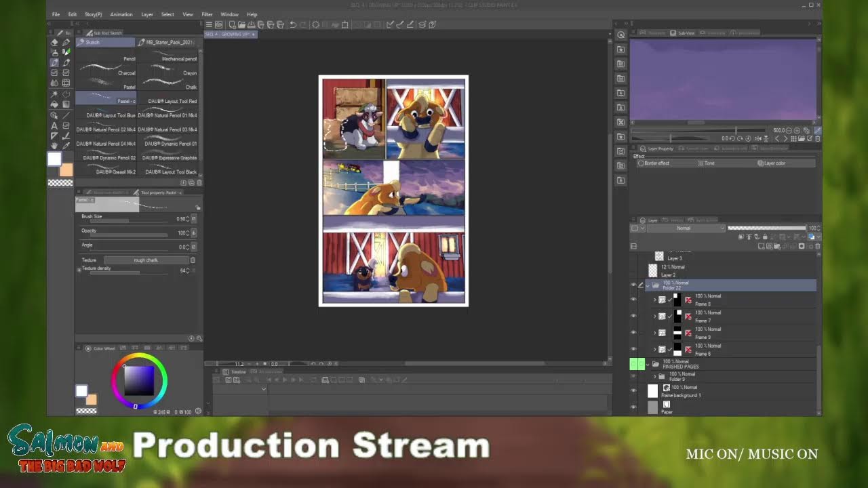The width and height of the screenshot is (868, 488).
Task: Expand the Frame 7 folder arrow
Action: pos(654,316)
